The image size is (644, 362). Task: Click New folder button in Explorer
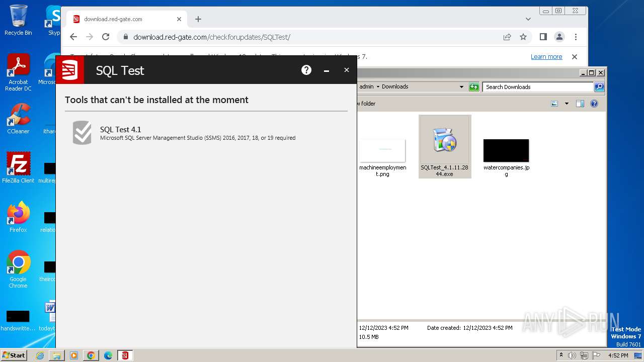pyautogui.click(x=367, y=104)
